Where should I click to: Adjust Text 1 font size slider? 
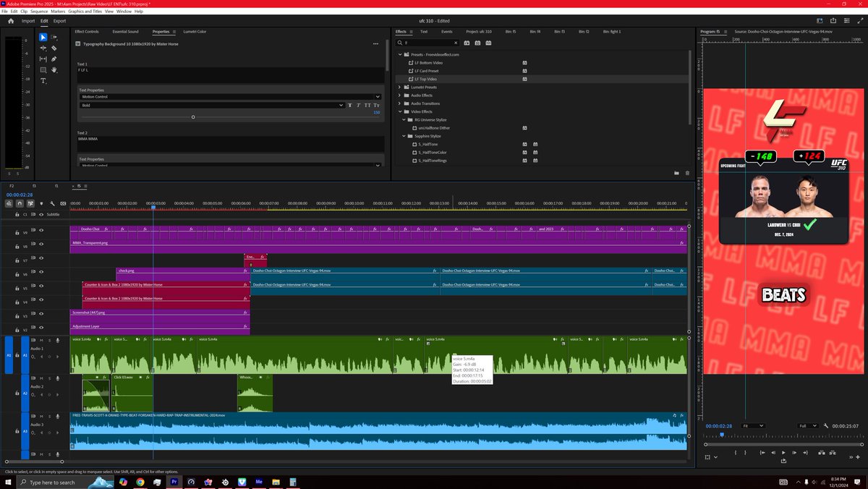pyautogui.click(x=193, y=117)
